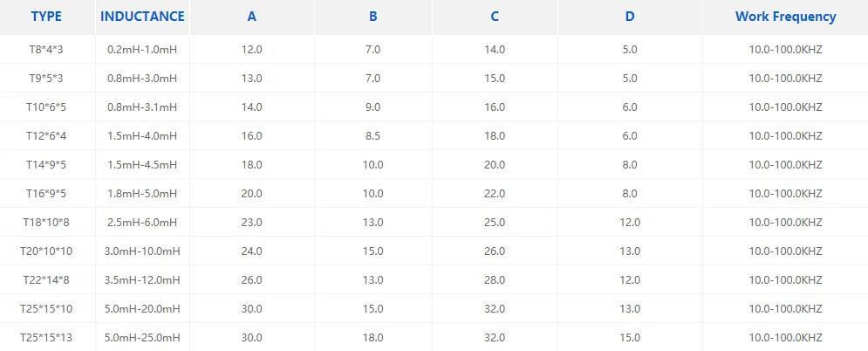The width and height of the screenshot is (868, 351).
Task: Click the T20*10*10 type cell
Action: pos(46,251)
